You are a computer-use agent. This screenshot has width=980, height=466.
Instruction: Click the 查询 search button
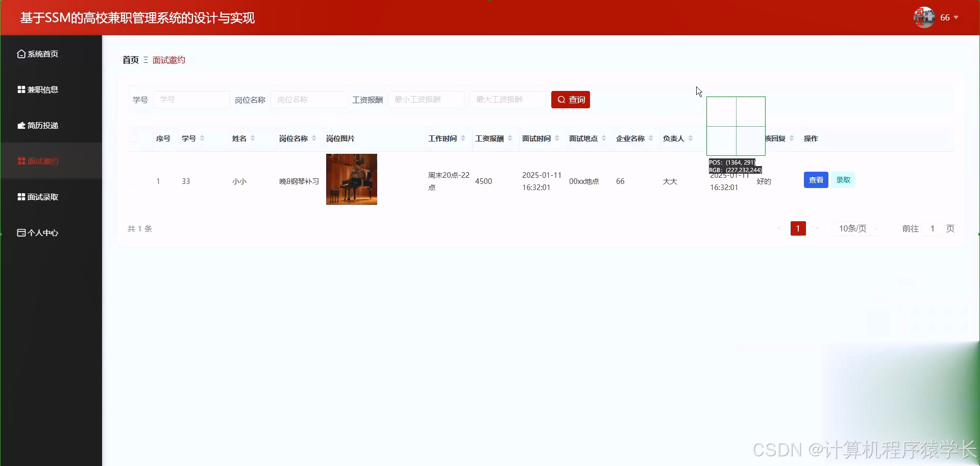click(570, 99)
